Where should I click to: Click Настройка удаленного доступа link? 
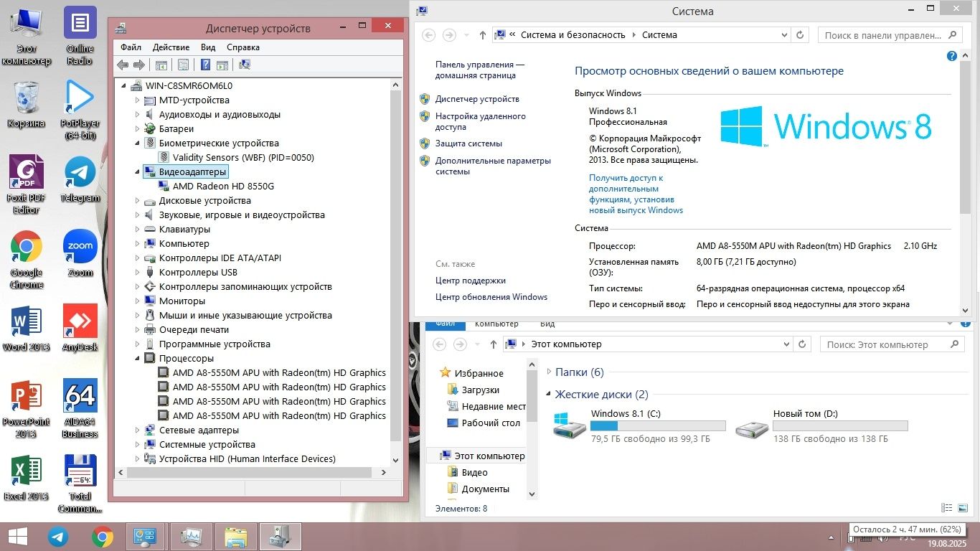(480, 121)
